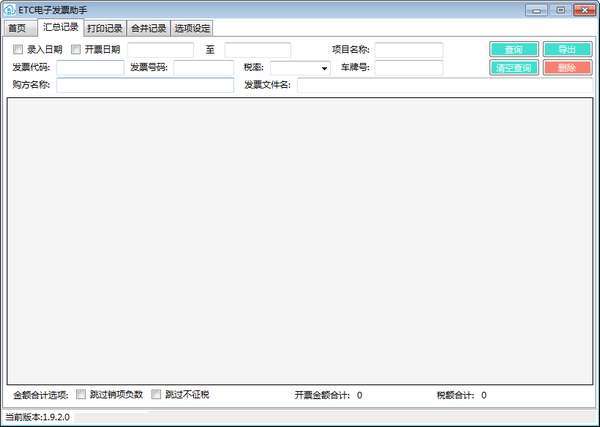
Task: Switch to the 首页 tab
Action: point(20,28)
